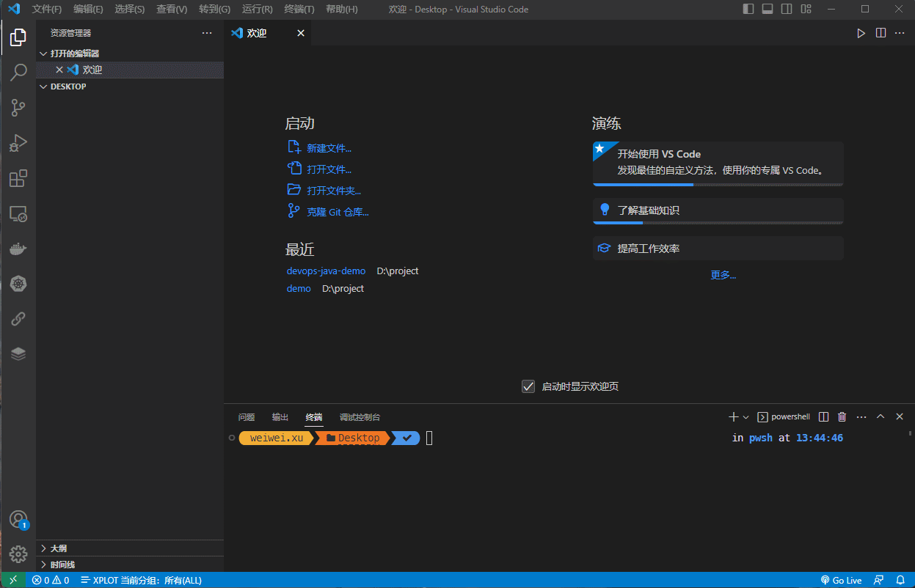Open notifications bell in status bar
The width and height of the screenshot is (915, 588).
click(900, 580)
